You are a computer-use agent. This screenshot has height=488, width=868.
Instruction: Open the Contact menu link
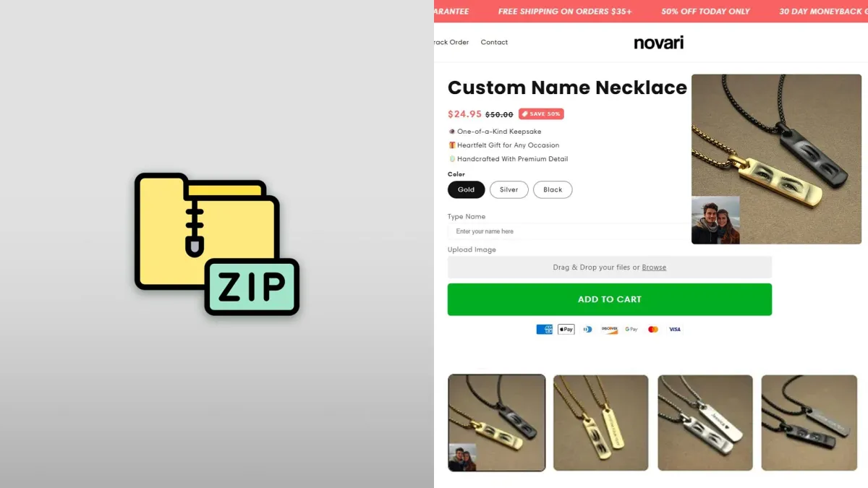point(494,42)
